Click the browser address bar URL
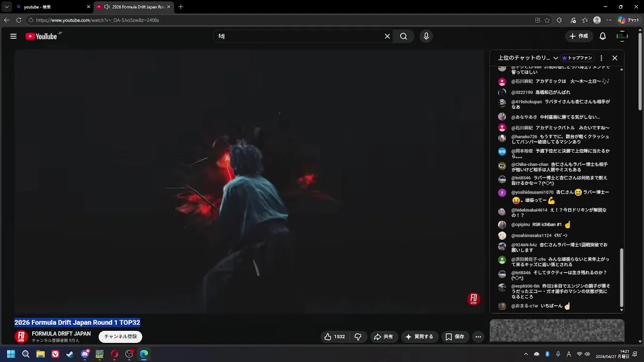The height and width of the screenshot is (362, 644). tap(98, 20)
